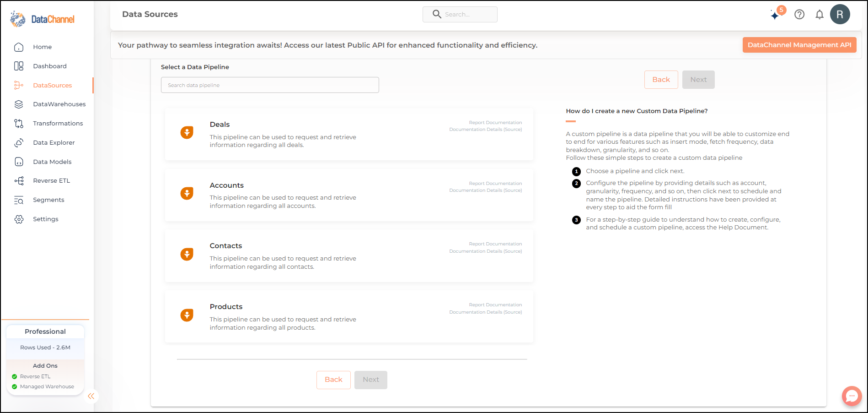Open the help question mark icon
This screenshot has height=413, width=868.
point(799,15)
